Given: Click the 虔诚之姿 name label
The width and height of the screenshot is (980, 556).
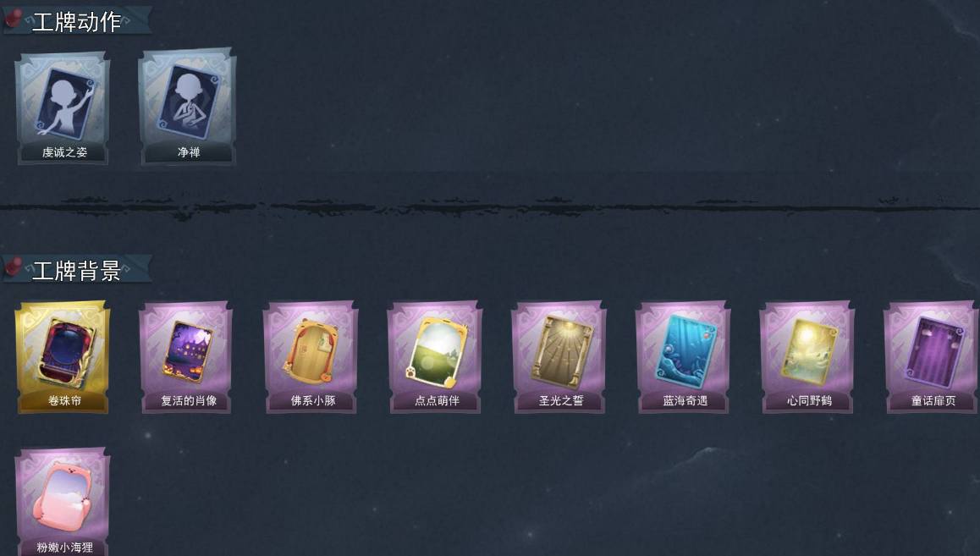Looking at the screenshot, I should (64, 151).
